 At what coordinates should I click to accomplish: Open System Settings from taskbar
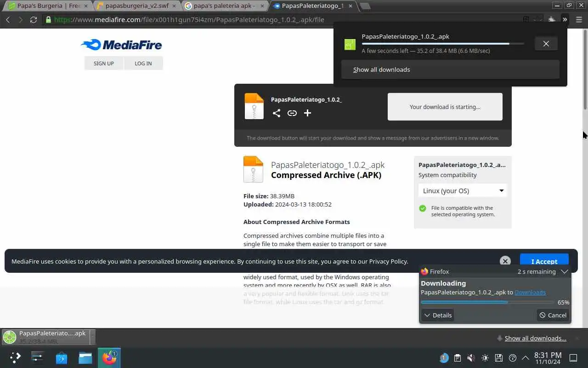coord(37,357)
